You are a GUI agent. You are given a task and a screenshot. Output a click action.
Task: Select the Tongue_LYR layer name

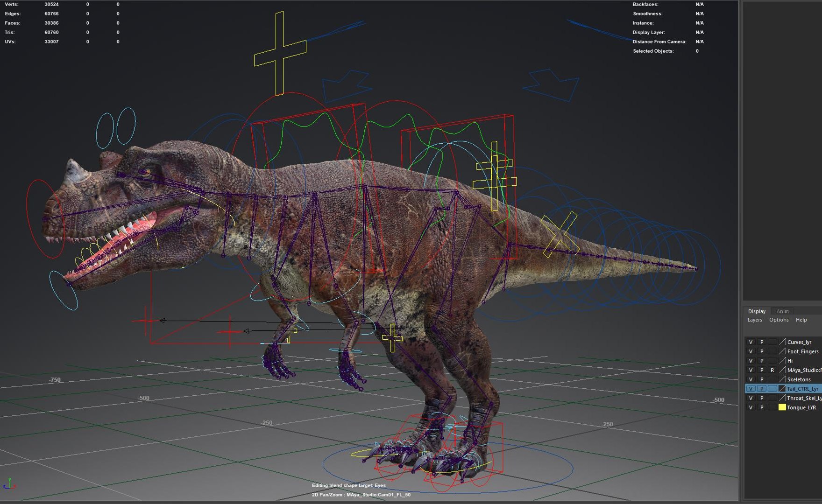tap(801, 407)
